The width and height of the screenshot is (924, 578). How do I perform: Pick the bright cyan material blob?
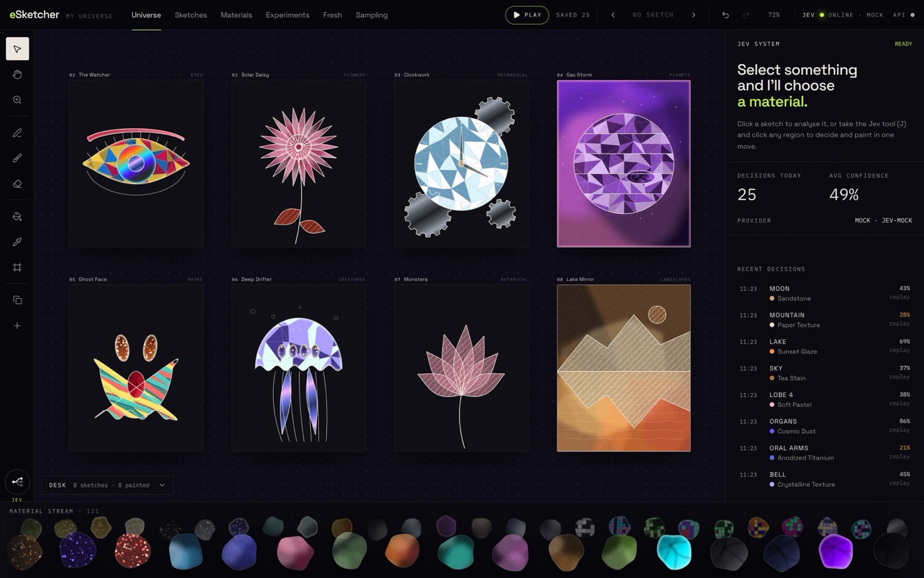coord(674,552)
